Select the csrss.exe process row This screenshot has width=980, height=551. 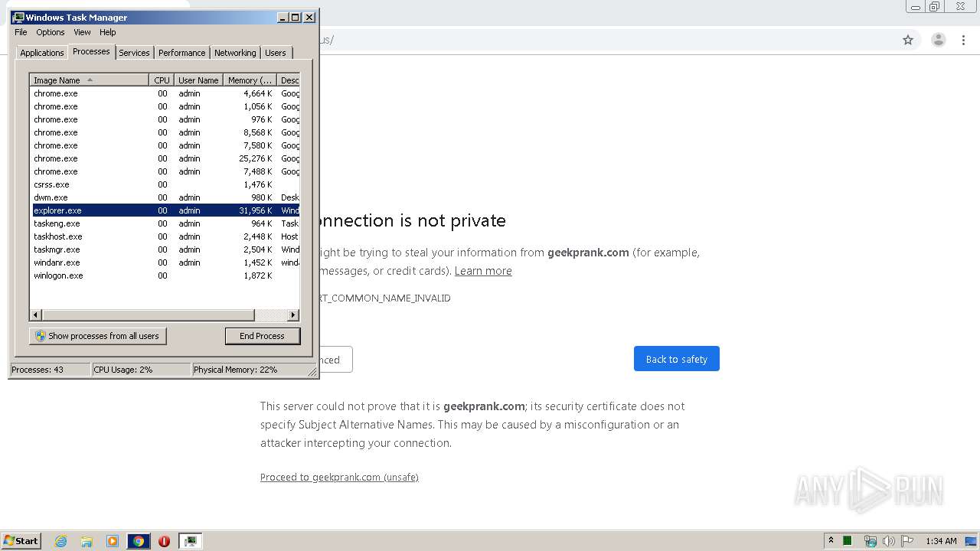coord(165,184)
